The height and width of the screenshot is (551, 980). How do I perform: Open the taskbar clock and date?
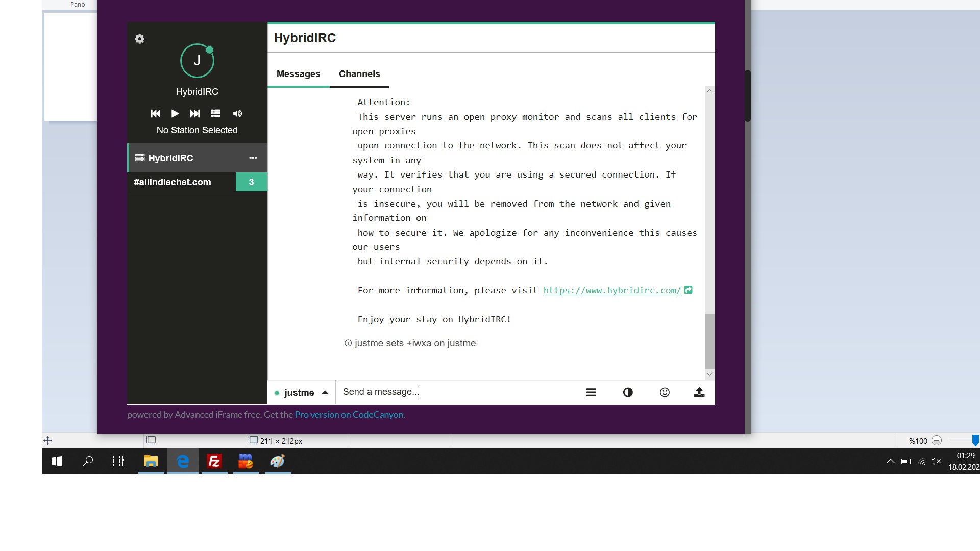[964, 461]
